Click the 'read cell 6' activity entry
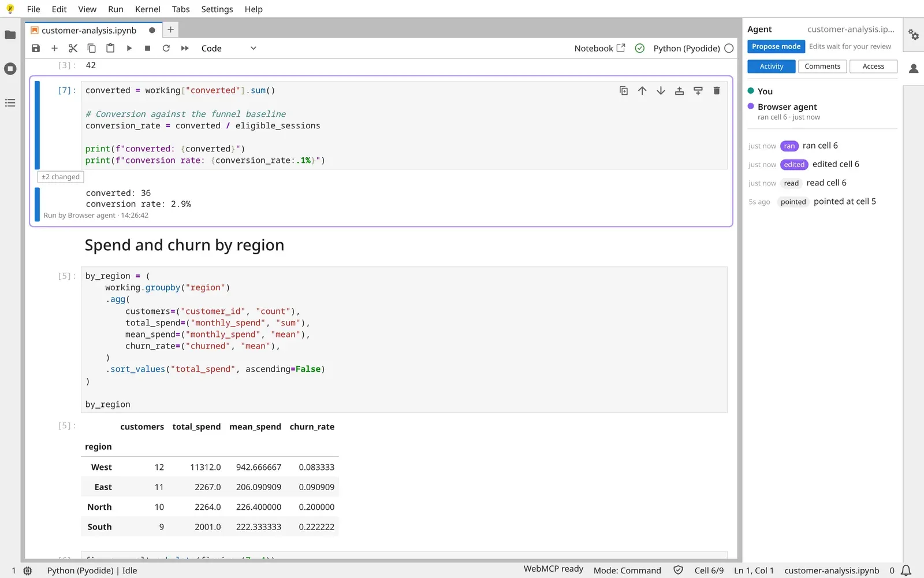924x578 pixels. (822, 183)
